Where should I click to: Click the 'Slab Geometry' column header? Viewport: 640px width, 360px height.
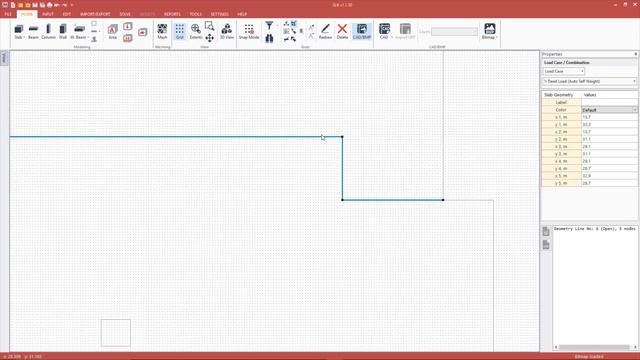[558, 95]
